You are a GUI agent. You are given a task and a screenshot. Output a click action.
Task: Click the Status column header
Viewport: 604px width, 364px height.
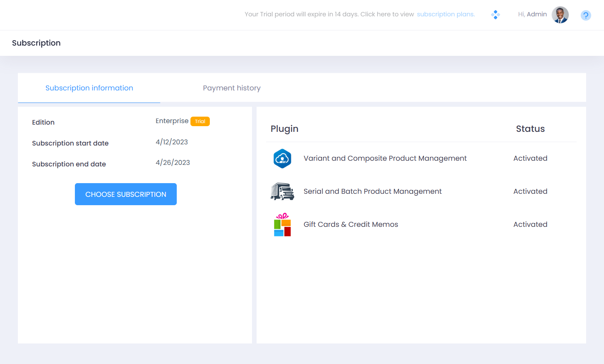[530, 129]
